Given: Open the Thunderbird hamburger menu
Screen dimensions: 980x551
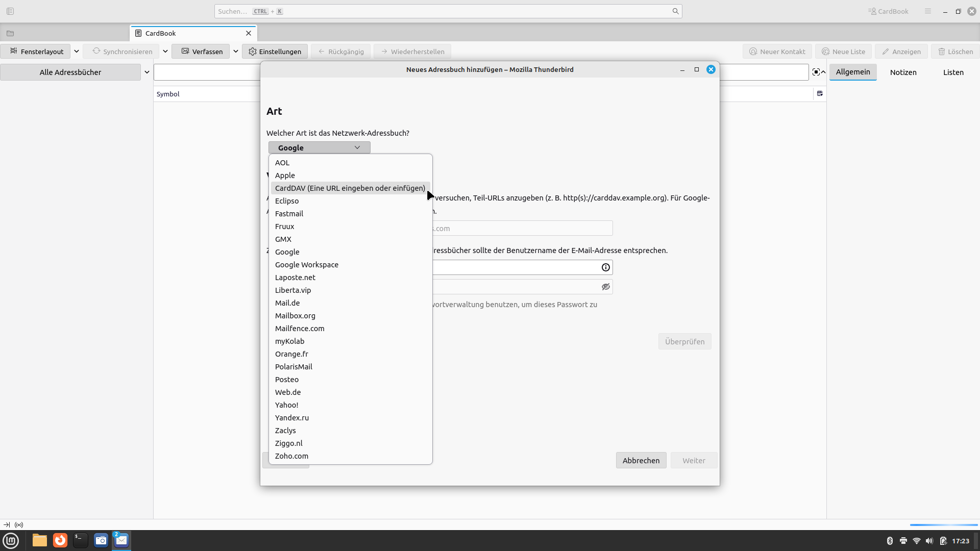Looking at the screenshot, I should point(928,11).
